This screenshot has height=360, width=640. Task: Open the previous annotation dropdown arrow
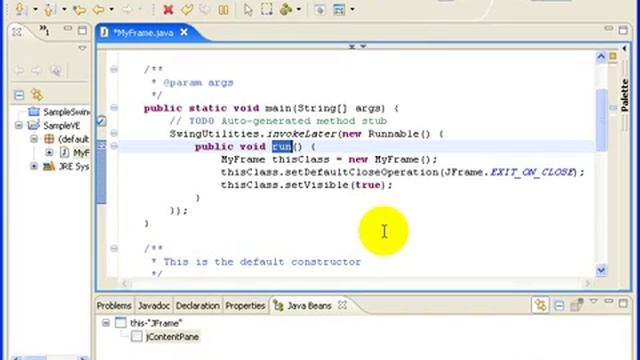[64, 9]
